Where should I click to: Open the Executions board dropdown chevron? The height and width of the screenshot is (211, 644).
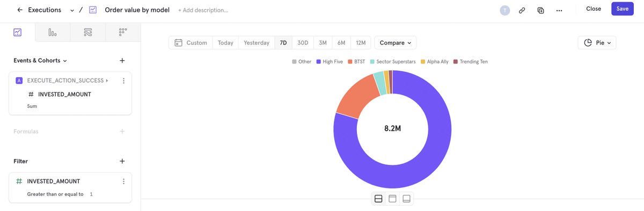tap(72, 10)
